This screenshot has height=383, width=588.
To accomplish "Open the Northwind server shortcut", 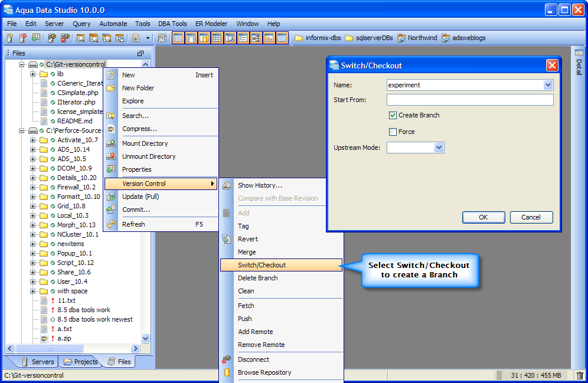I will point(417,38).
